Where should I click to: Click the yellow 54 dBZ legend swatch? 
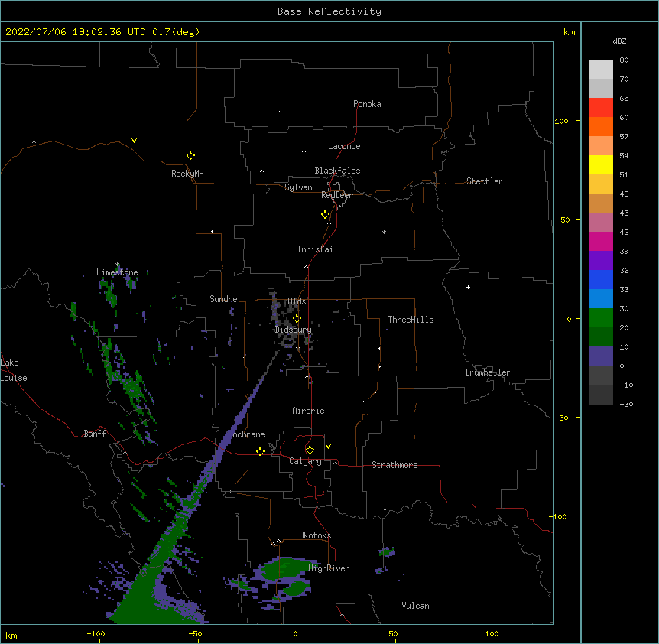[x=601, y=164]
